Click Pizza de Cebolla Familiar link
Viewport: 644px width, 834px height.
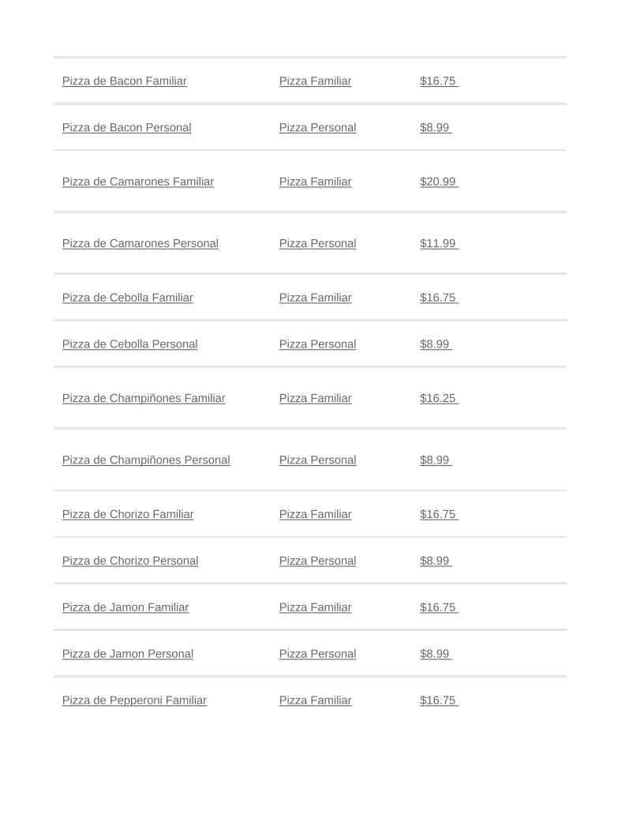(x=127, y=298)
